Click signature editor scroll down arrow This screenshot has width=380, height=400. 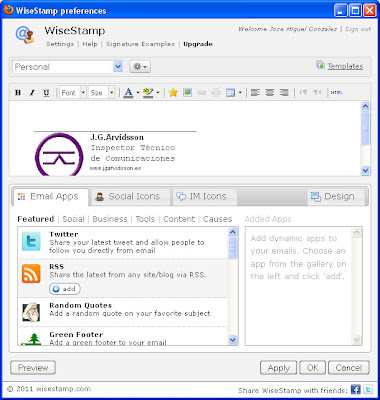point(365,171)
